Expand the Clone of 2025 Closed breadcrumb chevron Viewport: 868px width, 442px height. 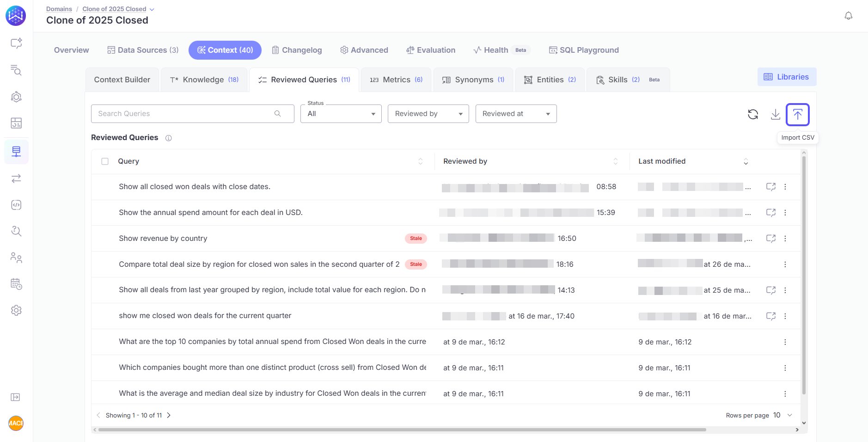pyautogui.click(x=152, y=9)
